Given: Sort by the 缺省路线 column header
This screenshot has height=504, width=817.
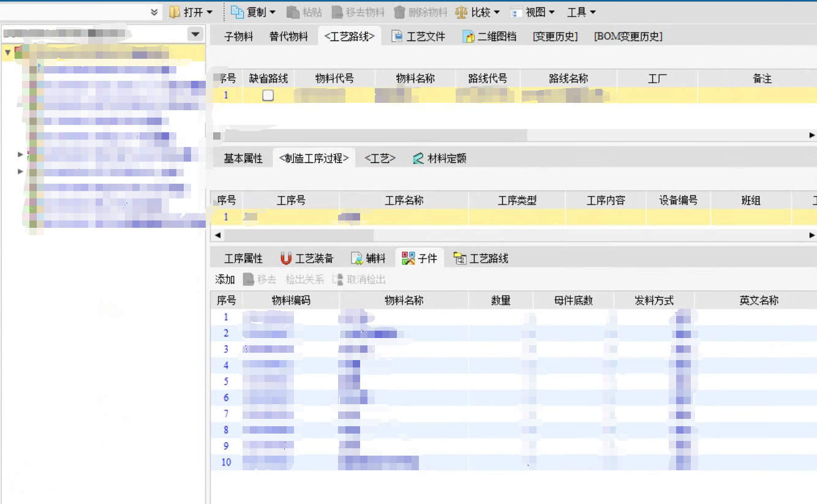Looking at the screenshot, I should pyautogui.click(x=268, y=78).
